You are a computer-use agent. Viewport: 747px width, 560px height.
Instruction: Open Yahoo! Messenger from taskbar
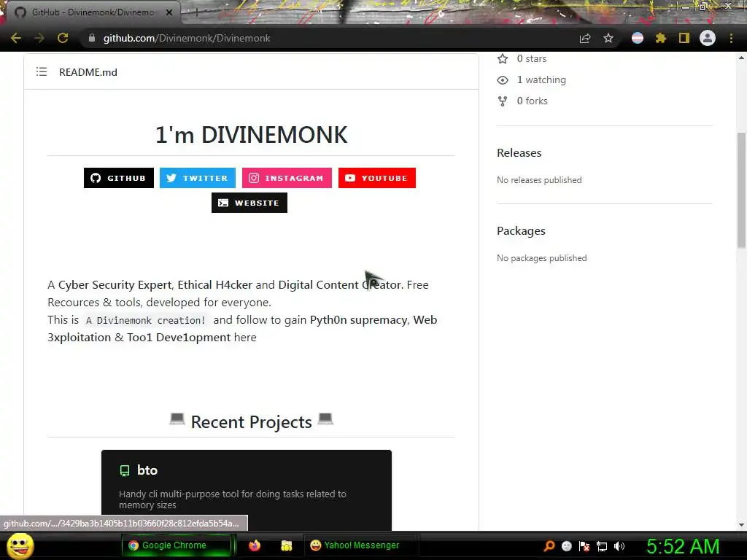(x=360, y=545)
